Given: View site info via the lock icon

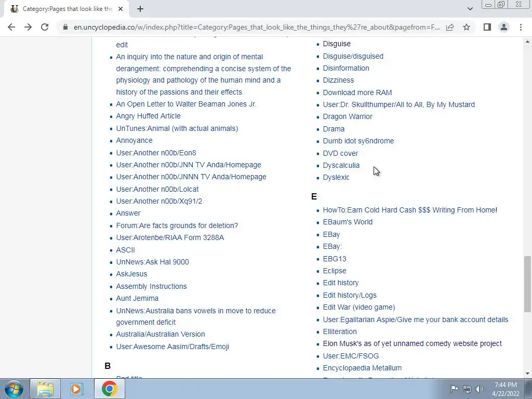Looking at the screenshot, I should pos(65,27).
